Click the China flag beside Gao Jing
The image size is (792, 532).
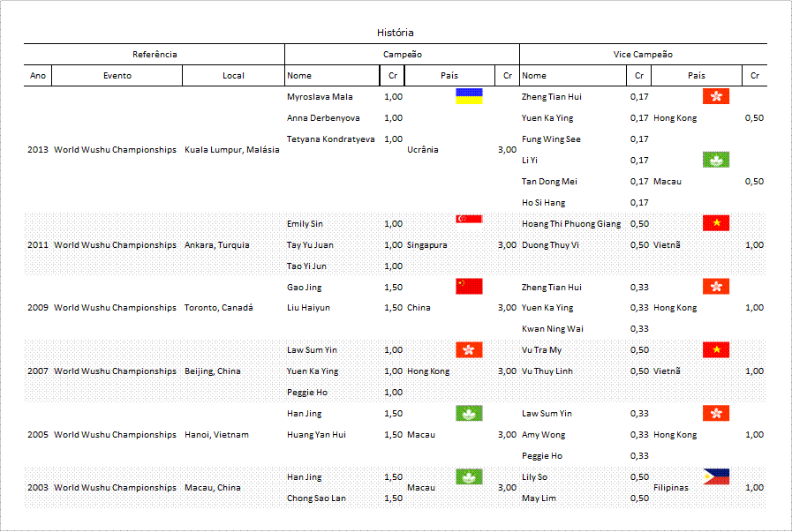469,286
